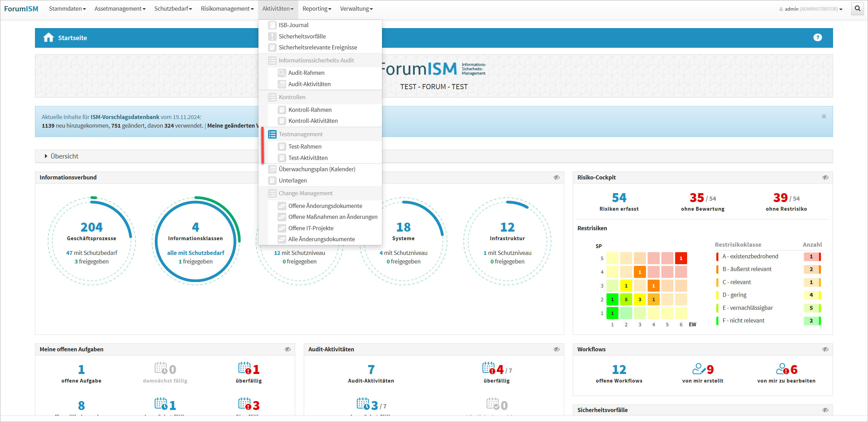Click the ISM-Vorschlagsdatenbank link
868x422 pixels.
point(125,117)
